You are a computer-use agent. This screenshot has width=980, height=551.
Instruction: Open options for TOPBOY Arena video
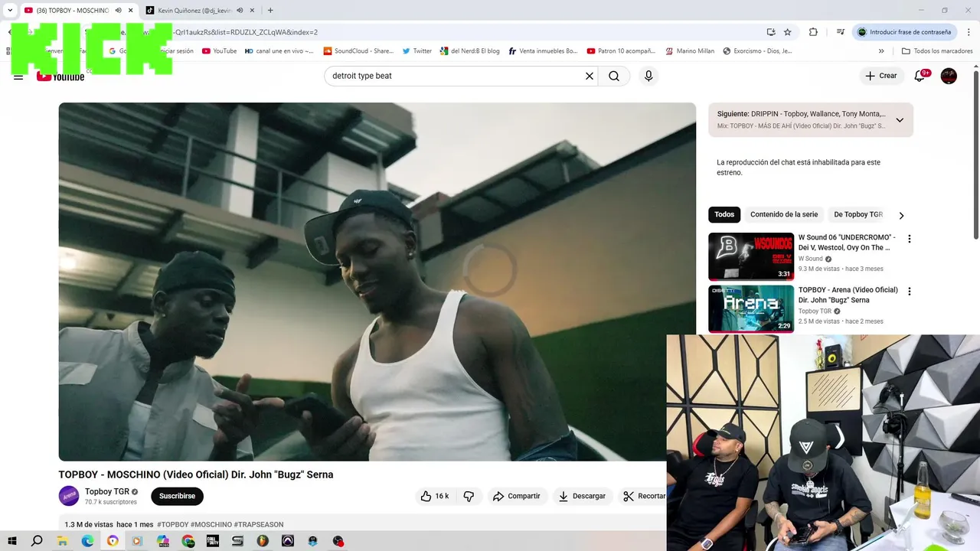pos(910,292)
